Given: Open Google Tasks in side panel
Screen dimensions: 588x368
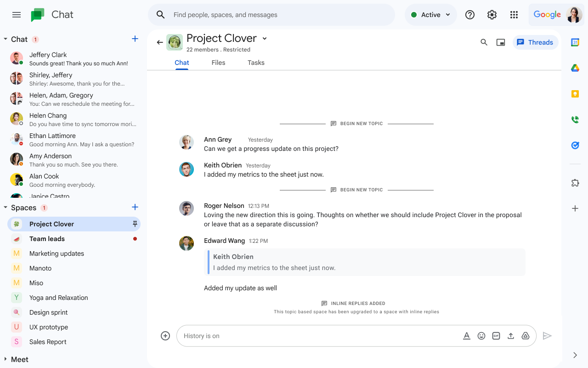Looking at the screenshot, I should pyautogui.click(x=575, y=145).
